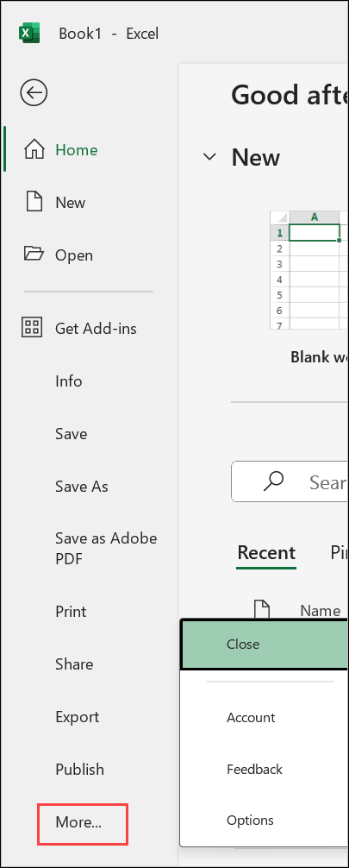Open Feedback from the popup menu
The width and height of the screenshot is (349, 868).
coord(265,769)
